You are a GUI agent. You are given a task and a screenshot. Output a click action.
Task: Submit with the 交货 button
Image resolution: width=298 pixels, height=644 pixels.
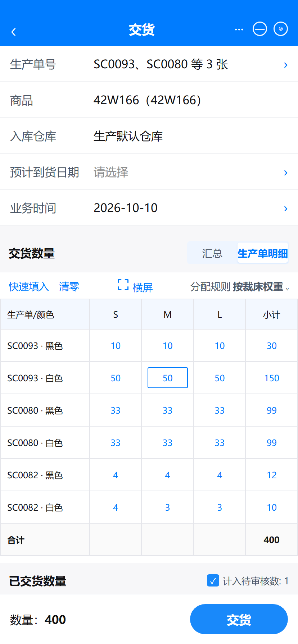pos(239,619)
